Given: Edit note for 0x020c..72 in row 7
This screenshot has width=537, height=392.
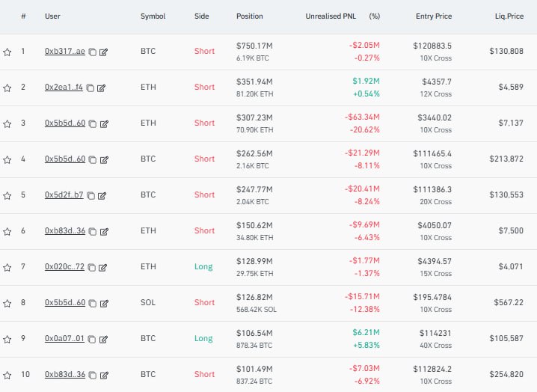Looking at the screenshot, I should 103,268.
